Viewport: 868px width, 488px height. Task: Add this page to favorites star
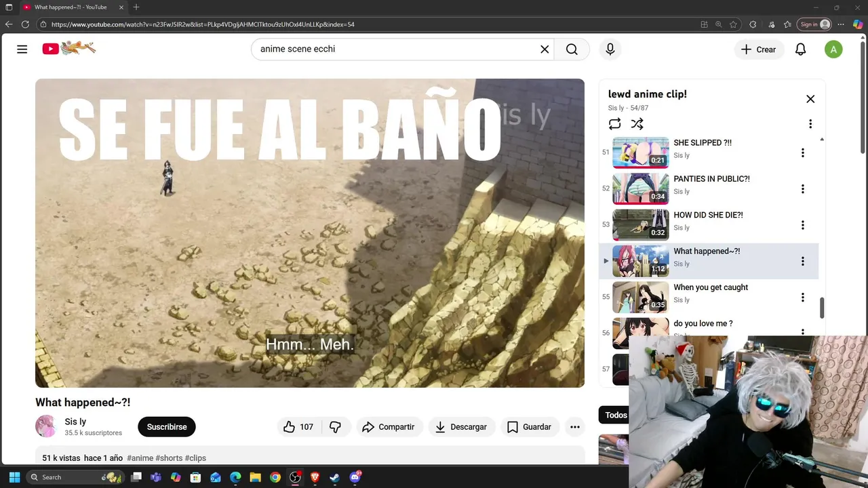pos(733,24)
